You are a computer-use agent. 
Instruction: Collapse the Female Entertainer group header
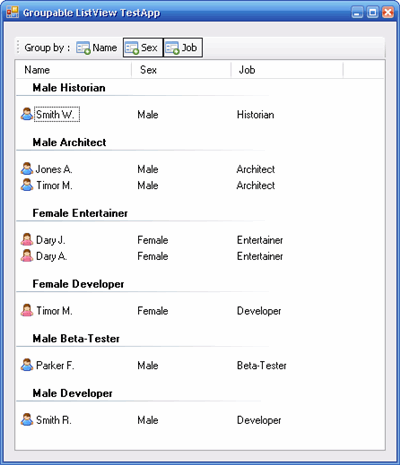[x=80, y=213]
